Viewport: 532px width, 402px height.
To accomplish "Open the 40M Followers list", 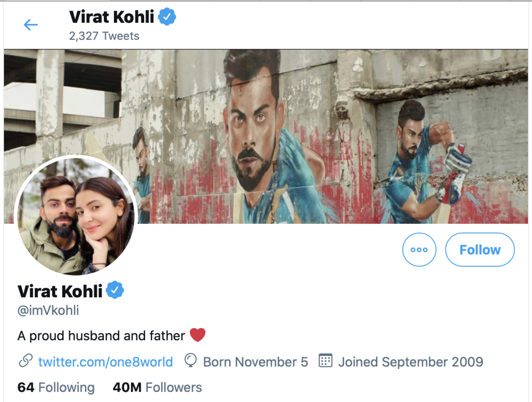I will pyautogui.click(x=157, y=387).
